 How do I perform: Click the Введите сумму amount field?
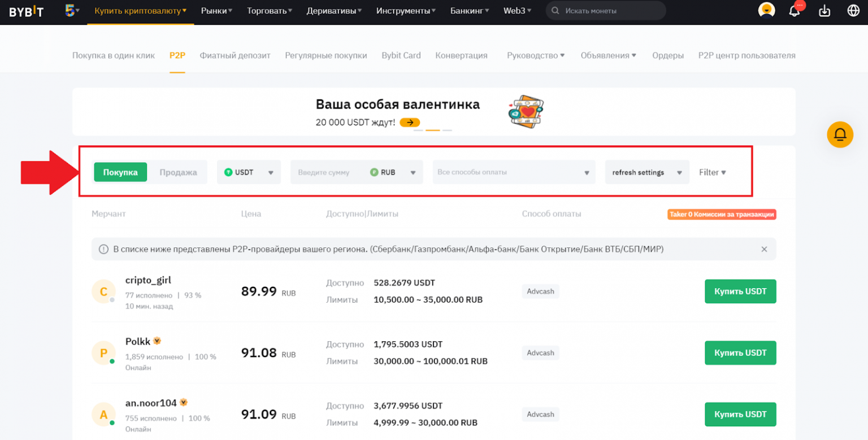pyautogui.click(x=328, y=172)
